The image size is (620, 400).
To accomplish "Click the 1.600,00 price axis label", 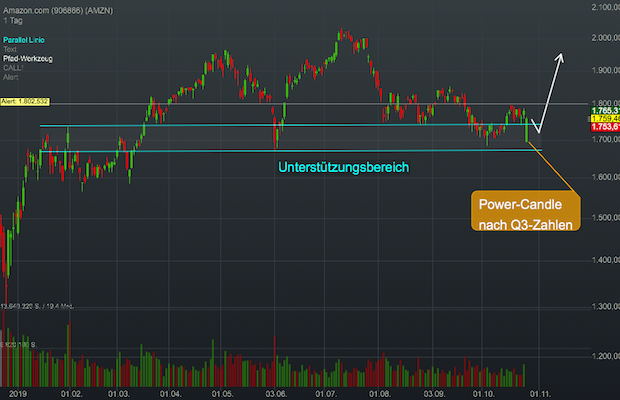I will pyautogui.click(x=605, y=177).
